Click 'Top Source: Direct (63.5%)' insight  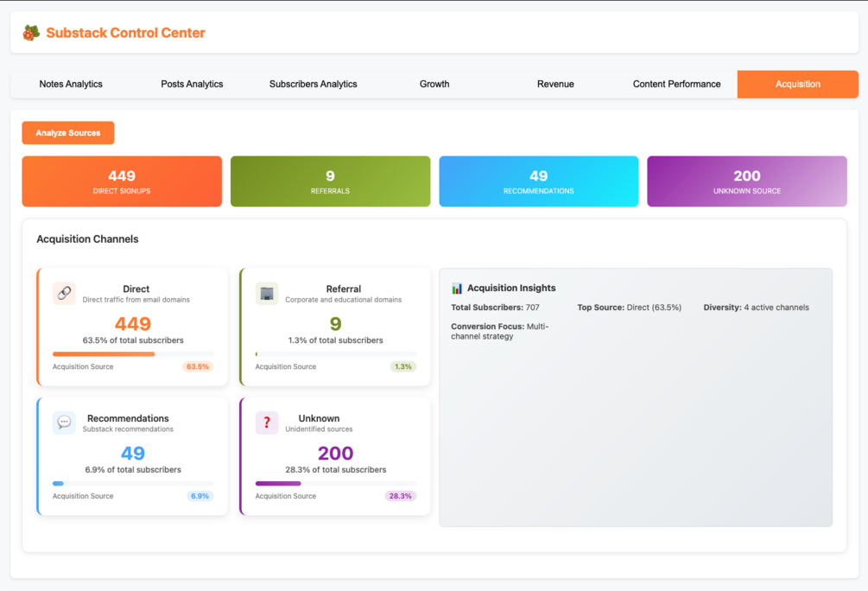click(630, 308)
